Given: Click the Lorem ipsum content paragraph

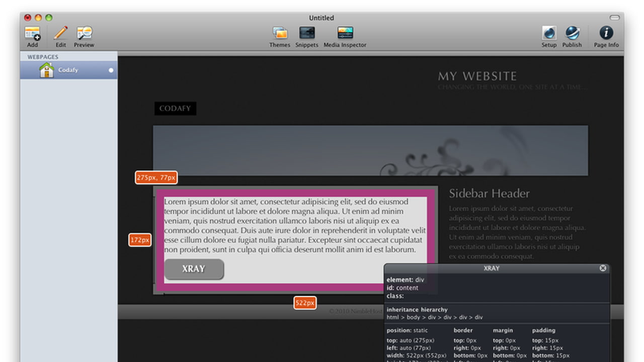Looking at the screenshot, I should (x=295, y=226).
